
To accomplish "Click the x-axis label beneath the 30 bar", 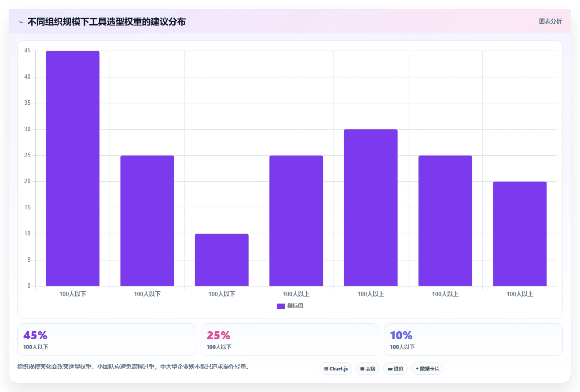I will [x=371, y=294].
